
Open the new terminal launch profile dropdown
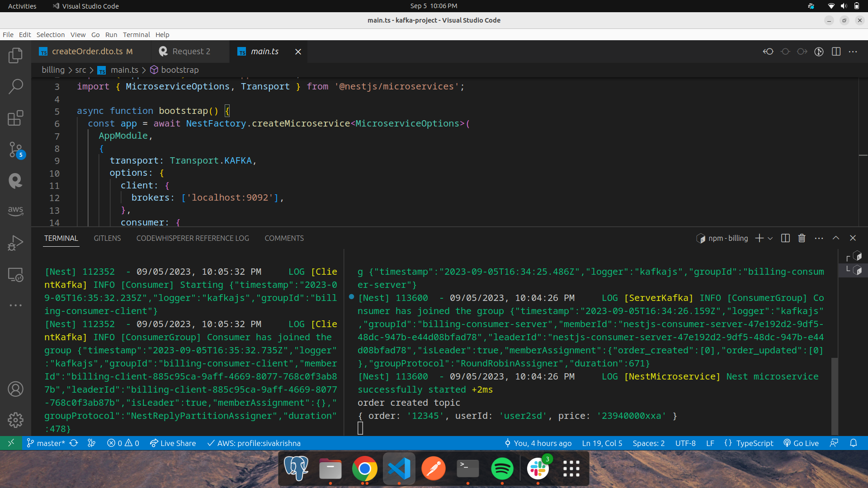coord(770,238)
